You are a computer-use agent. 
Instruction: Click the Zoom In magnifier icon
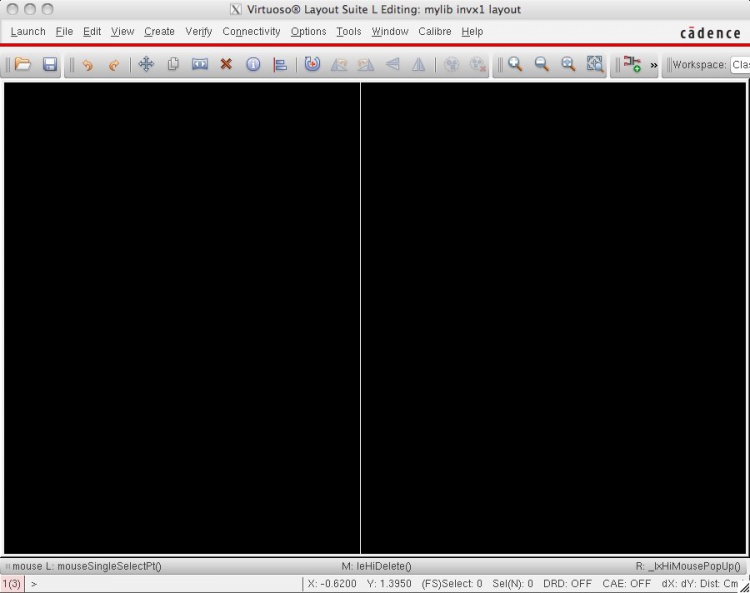tap(515, 65)
